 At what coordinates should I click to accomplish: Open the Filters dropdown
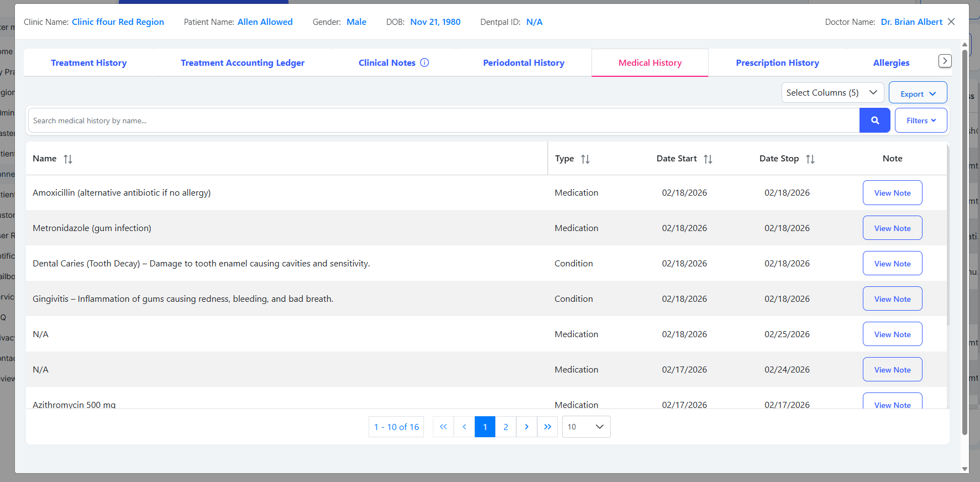(x=920, y=120)
